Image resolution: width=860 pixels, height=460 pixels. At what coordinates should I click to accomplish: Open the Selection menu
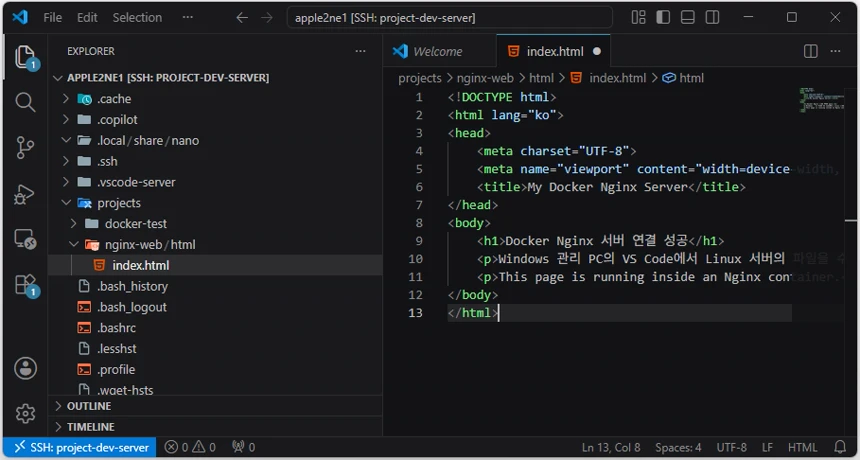[137, 18]
